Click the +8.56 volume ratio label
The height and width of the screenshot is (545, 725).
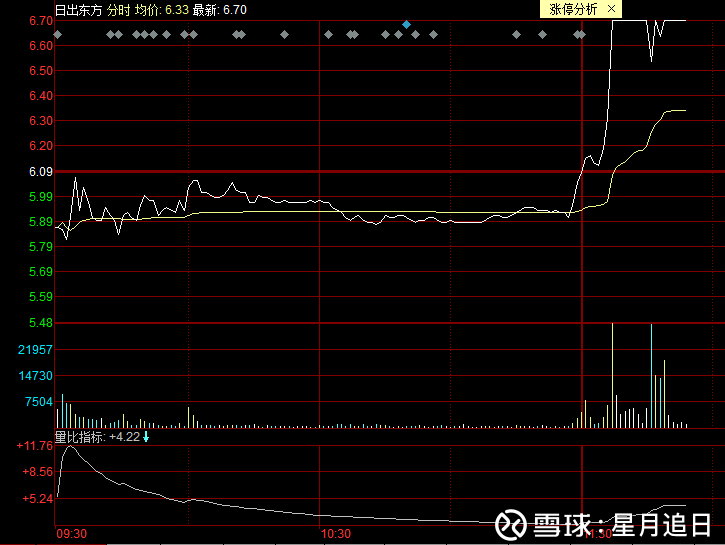click(38, 472)
